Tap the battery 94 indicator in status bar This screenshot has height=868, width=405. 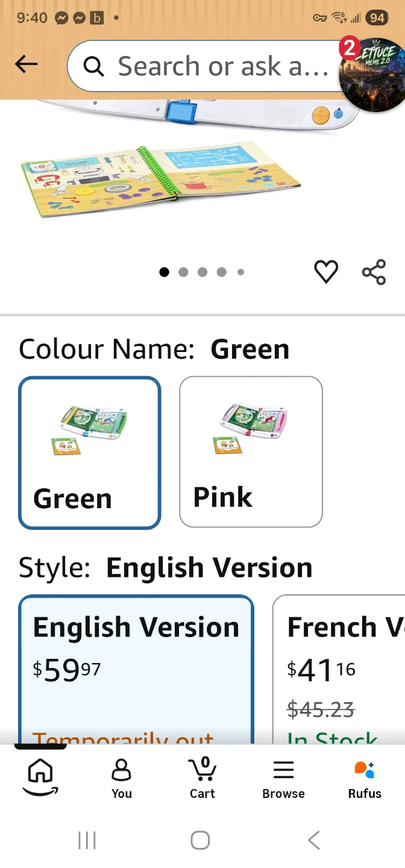pyautogui.click(x=377, y=17)
